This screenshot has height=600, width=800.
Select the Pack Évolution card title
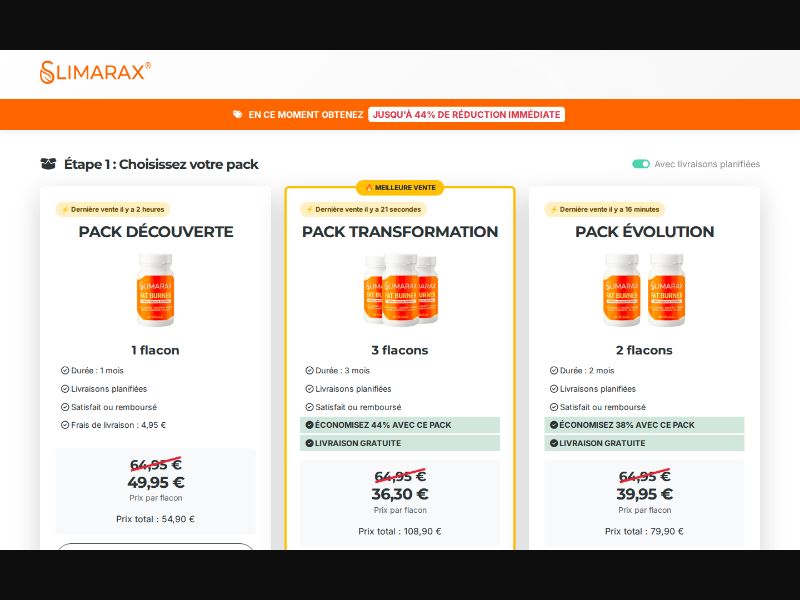tap(644, 232)
